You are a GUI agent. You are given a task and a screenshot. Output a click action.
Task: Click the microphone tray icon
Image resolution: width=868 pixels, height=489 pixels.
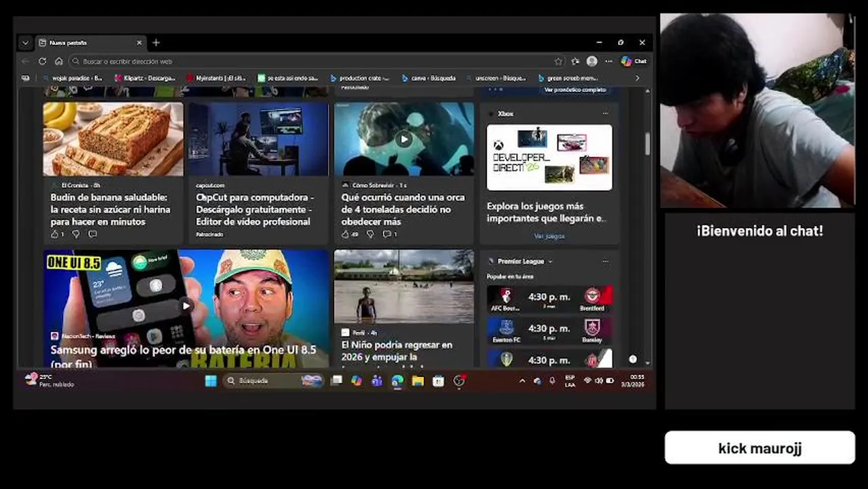pyautogui.click(x=552, y=381)
